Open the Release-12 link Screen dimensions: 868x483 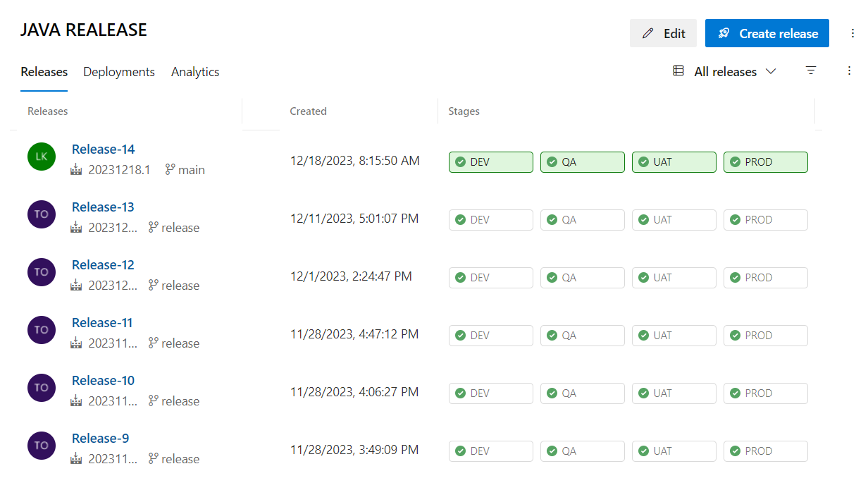(x=103, y=264)
